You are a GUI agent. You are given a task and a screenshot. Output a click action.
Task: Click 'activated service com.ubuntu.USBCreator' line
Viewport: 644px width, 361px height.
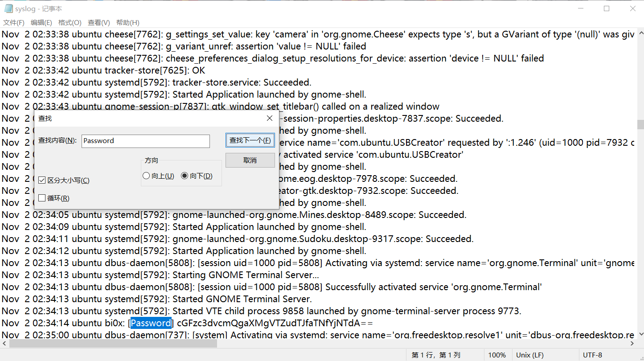click(x=372, y=155)
